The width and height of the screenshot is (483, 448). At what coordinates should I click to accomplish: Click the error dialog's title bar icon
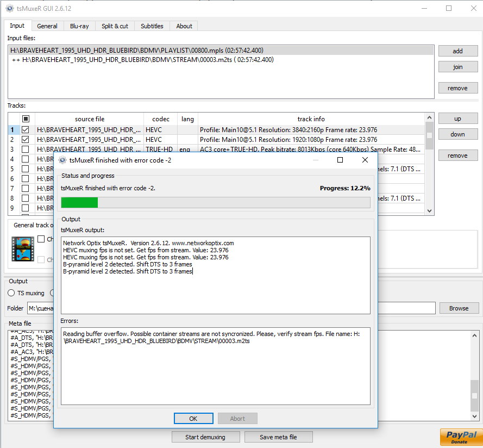[x=62, y=160]
